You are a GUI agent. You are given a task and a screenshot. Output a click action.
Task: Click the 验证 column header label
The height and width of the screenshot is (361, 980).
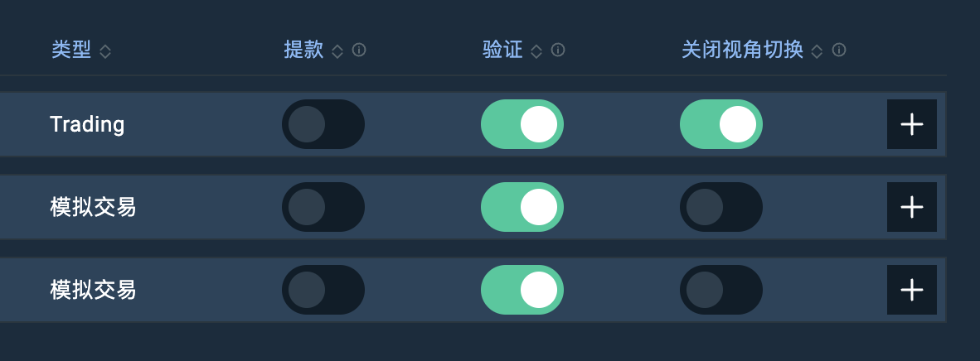[x=502, y=50]
